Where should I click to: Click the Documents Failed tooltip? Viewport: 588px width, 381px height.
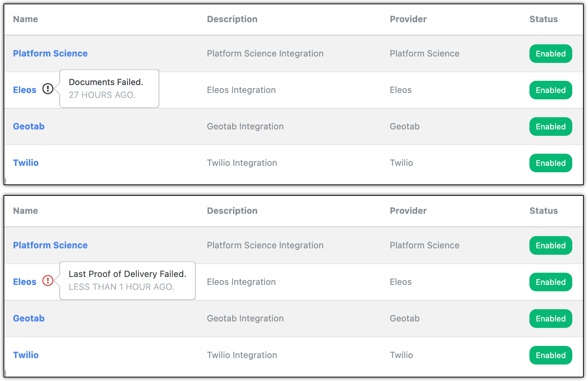click(x=109, y=89)
